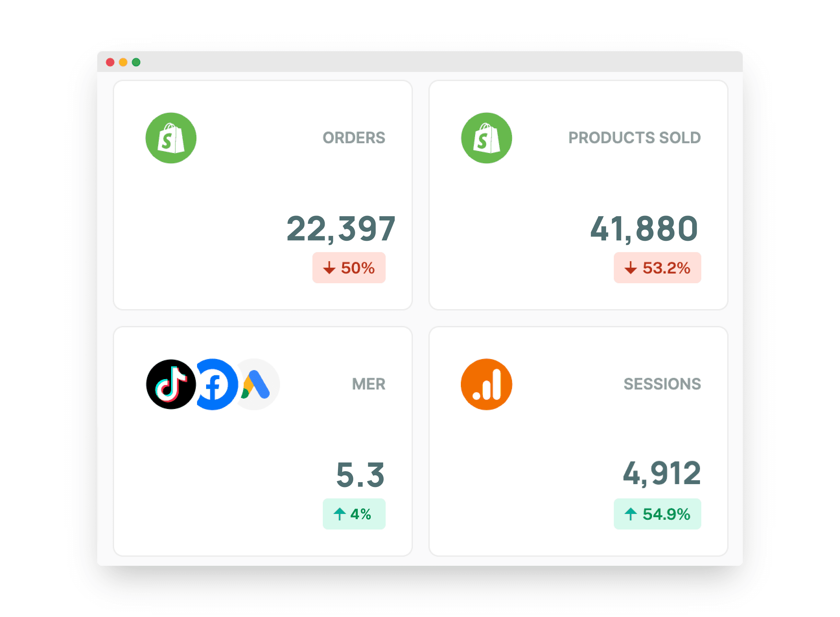Screen dimensions: 840x617
Task: Click the green window maximize dot
Action: point(136,62)
